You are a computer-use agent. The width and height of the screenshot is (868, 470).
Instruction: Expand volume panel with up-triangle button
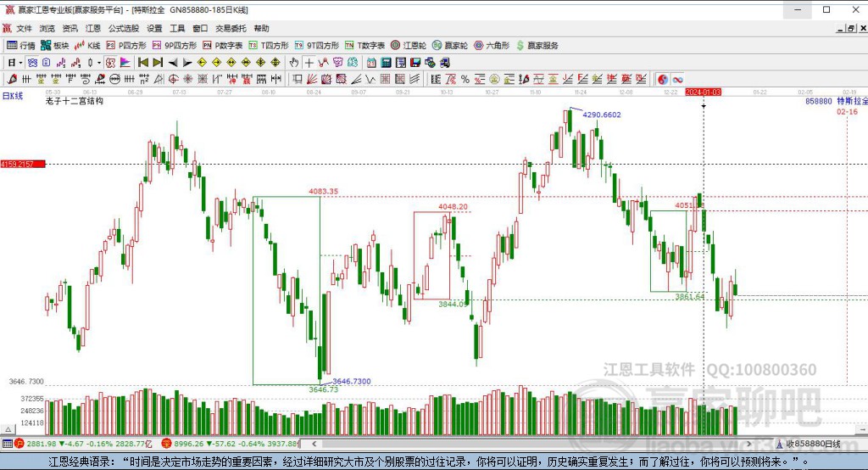point(8,429)
